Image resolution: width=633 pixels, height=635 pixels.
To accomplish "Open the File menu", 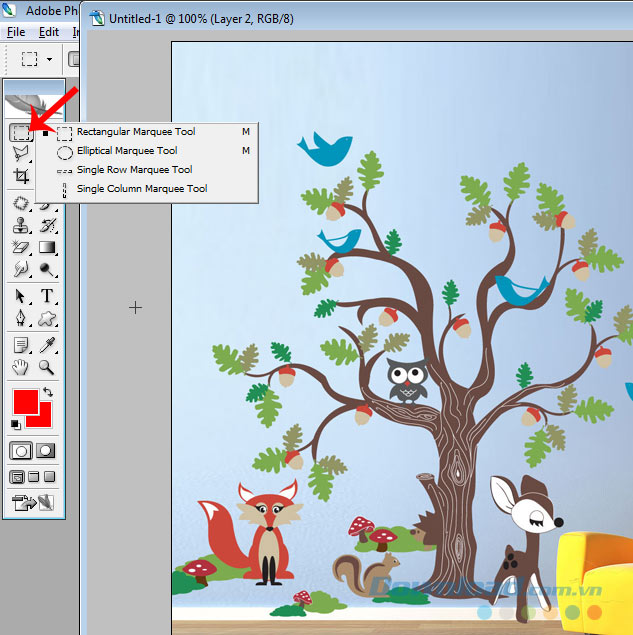I will [x=16, y=32].
